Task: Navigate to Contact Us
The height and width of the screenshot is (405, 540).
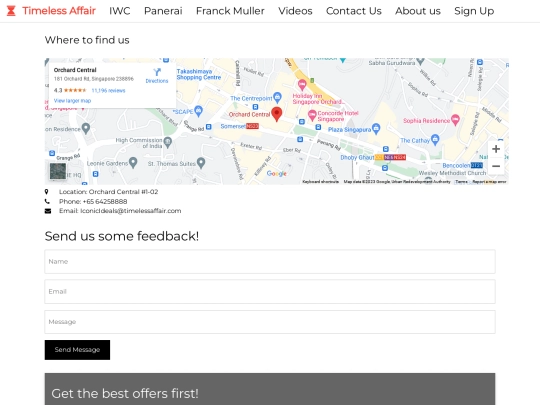Action: [x=354, y=11]
